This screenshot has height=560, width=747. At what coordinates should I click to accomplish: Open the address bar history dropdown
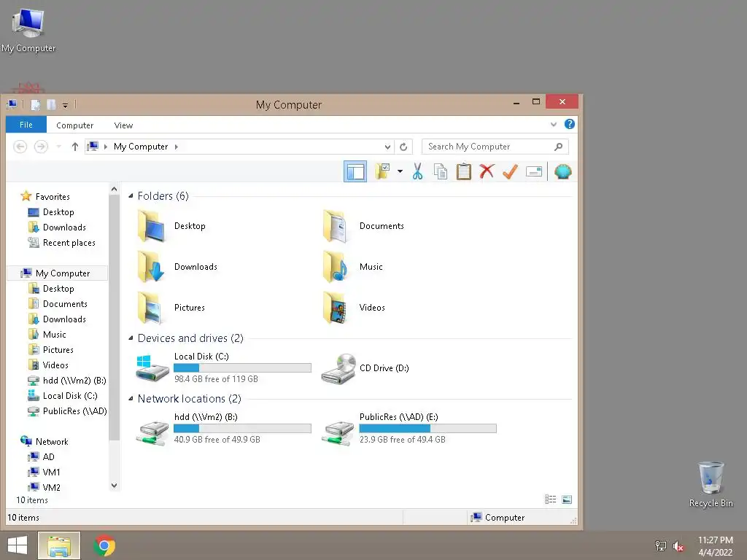pos(387,147)
